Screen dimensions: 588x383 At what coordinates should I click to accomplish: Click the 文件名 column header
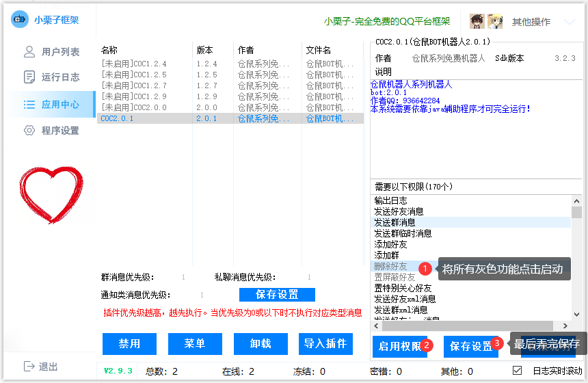319,50
